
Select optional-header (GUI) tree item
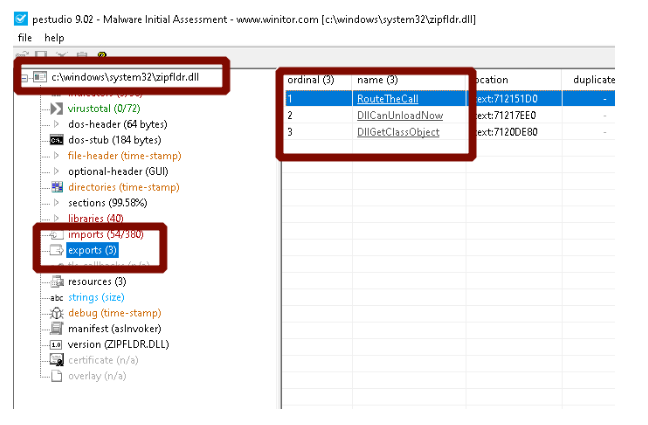[118, 172]
